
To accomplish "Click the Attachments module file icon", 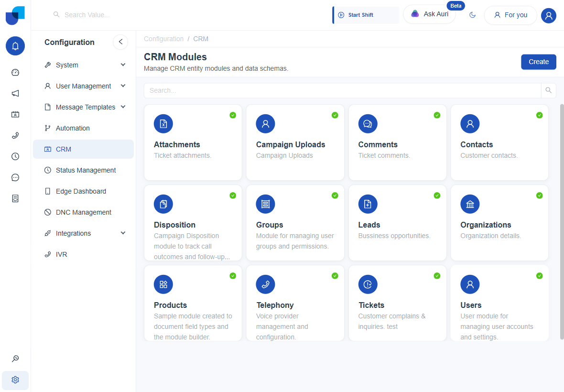I will (x=163, y=124).
